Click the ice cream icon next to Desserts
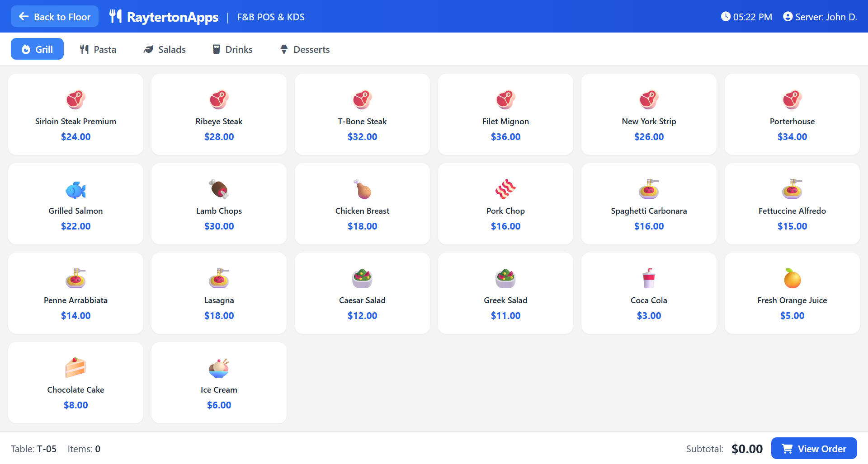 (x=283, y=49)
